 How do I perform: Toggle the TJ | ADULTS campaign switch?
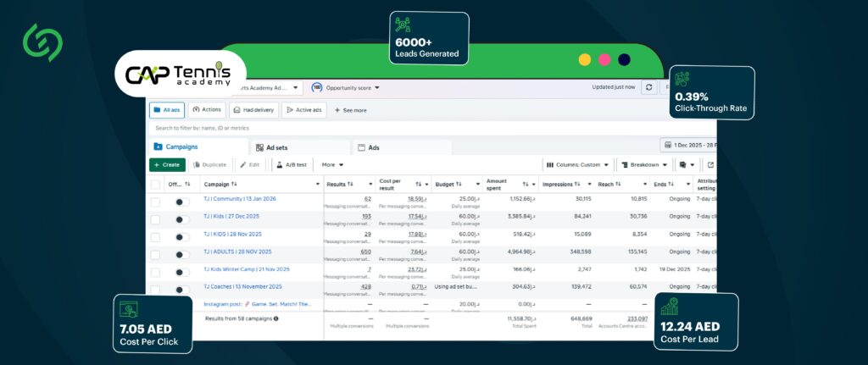coord(181,255)
